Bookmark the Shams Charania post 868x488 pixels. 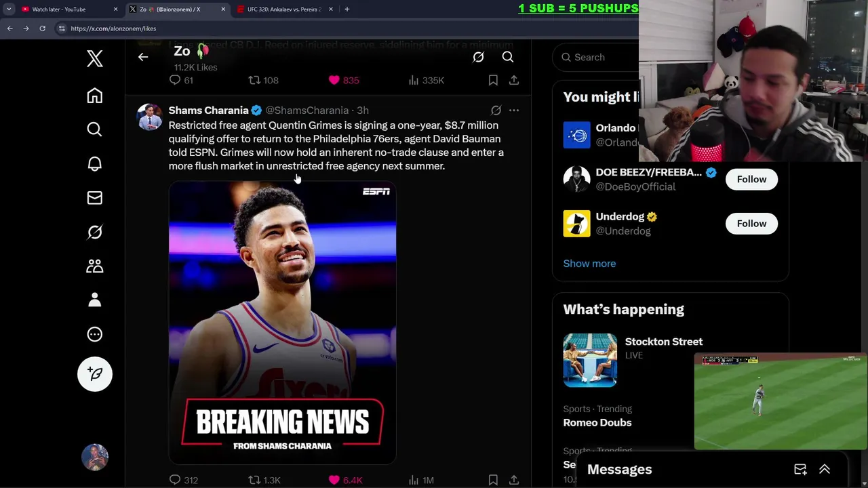click(x=493, y=480)
